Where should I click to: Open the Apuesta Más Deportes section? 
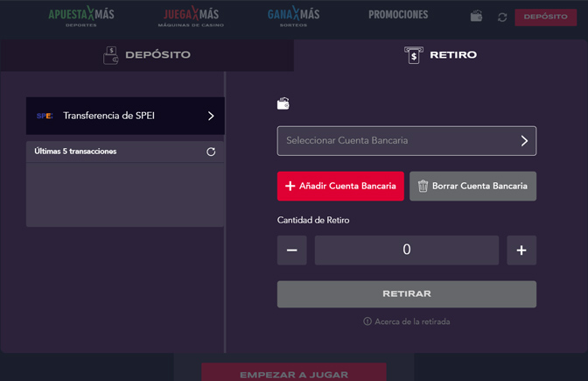pyautogui.click(x=81, y=16)
